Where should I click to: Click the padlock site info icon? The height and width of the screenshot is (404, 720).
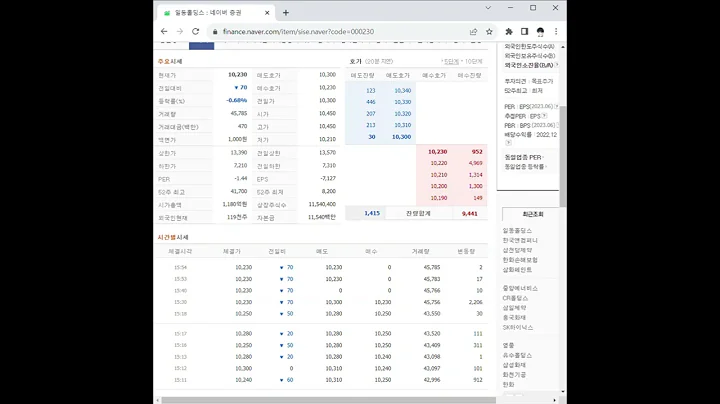tap(214, 32)
